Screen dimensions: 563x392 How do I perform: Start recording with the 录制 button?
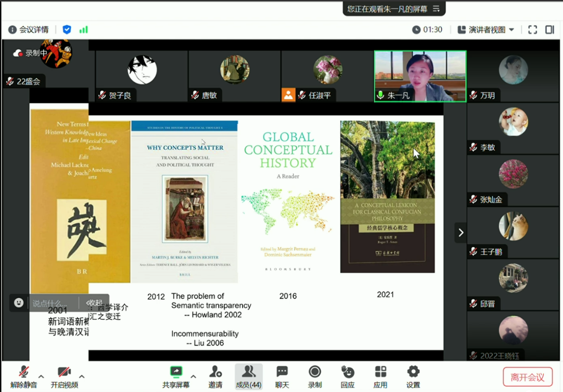point(315,377)
